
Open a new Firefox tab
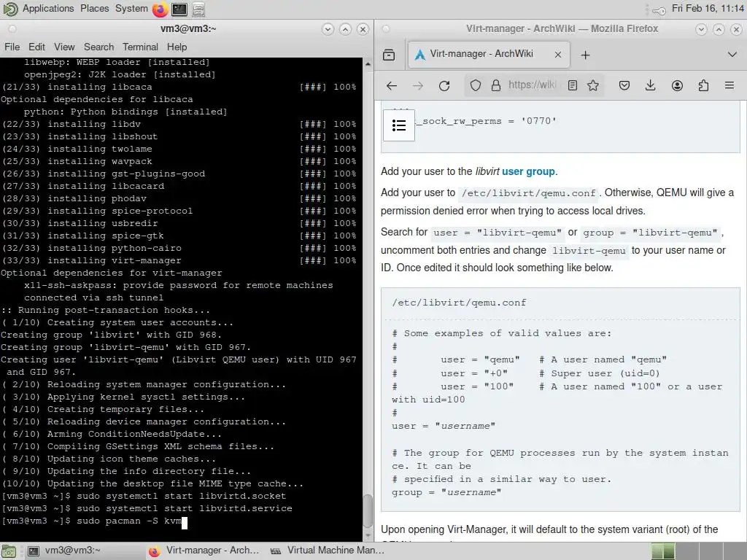click(585, 55)
